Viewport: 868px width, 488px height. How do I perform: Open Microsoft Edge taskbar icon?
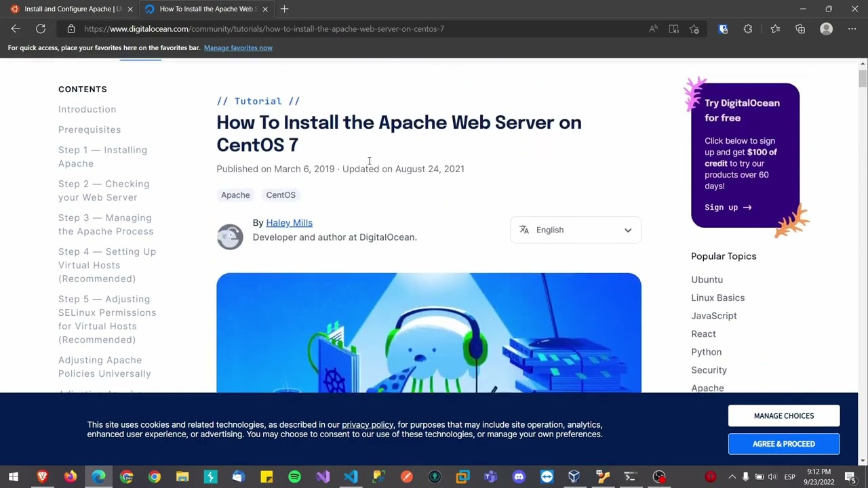98,477
